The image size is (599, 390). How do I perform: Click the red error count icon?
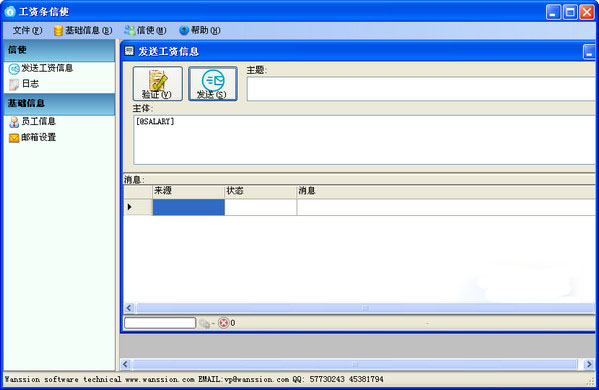(223, 323)
